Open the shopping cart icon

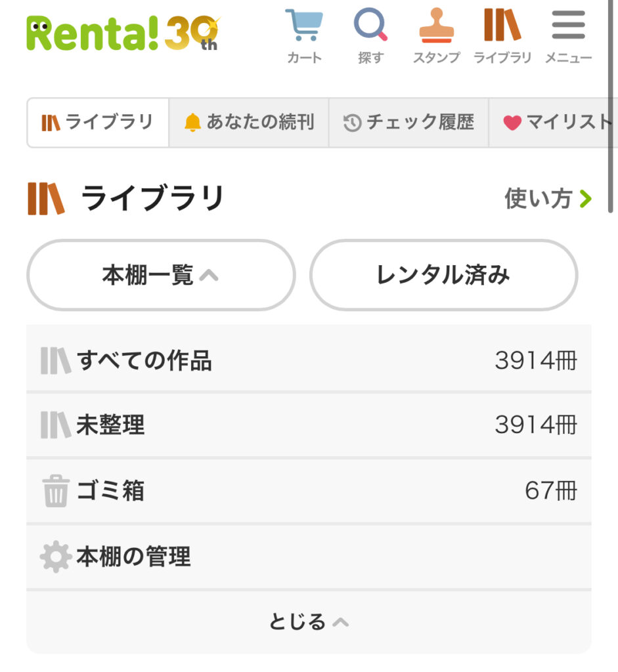point(304,26)
